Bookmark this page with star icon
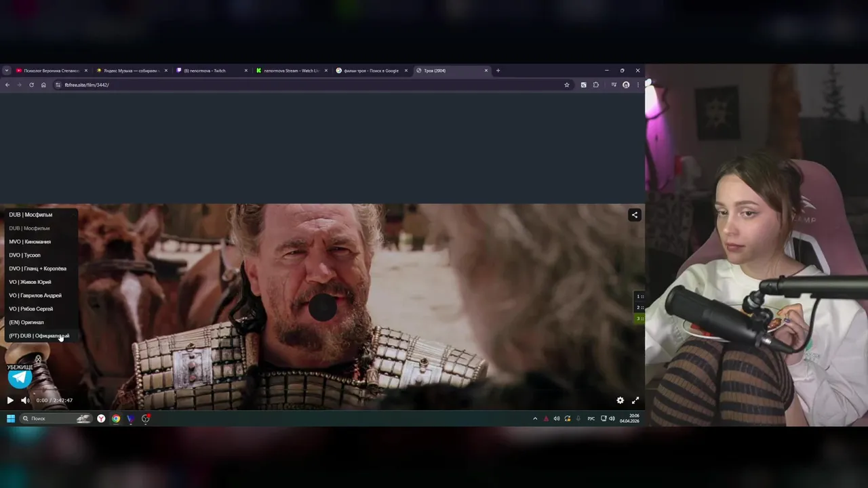This screenshot has height=488, width=868. point(567,85)
